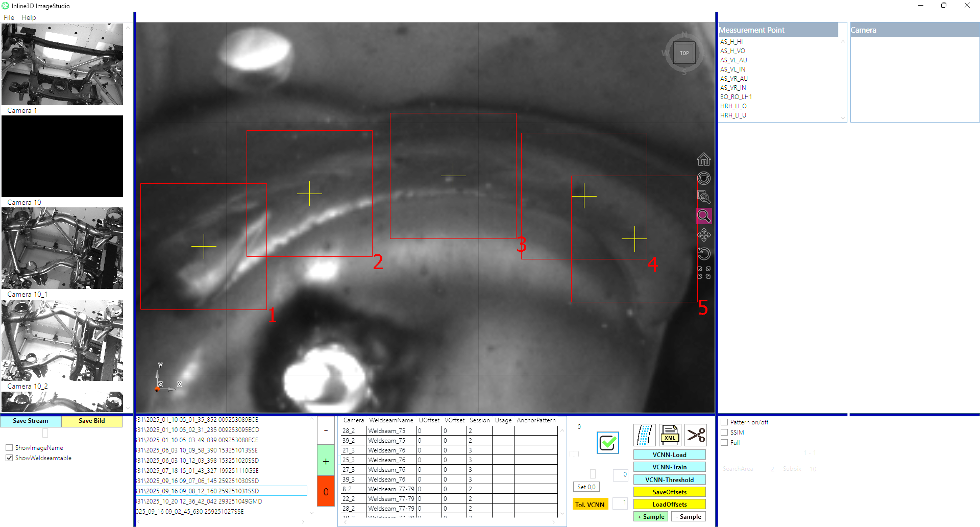Click the VCNN-Threshold button
This screenshot has height=527, width=980.
click(670, 480)
